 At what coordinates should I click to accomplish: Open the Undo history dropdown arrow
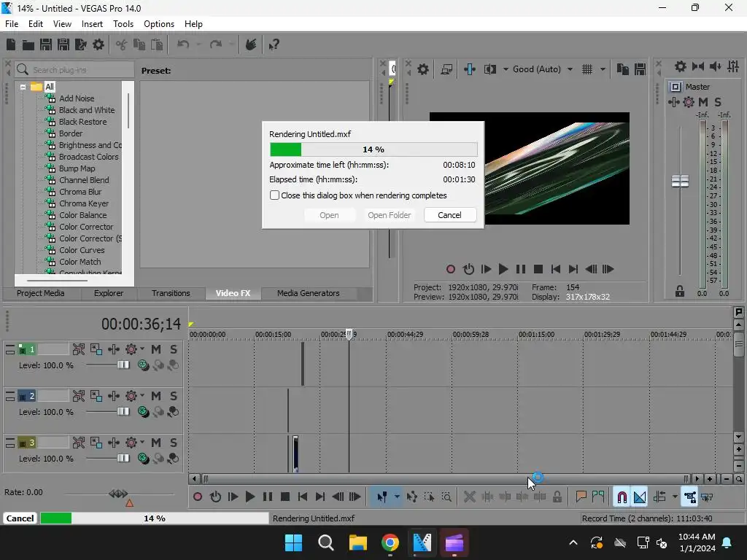coord(198,44)
